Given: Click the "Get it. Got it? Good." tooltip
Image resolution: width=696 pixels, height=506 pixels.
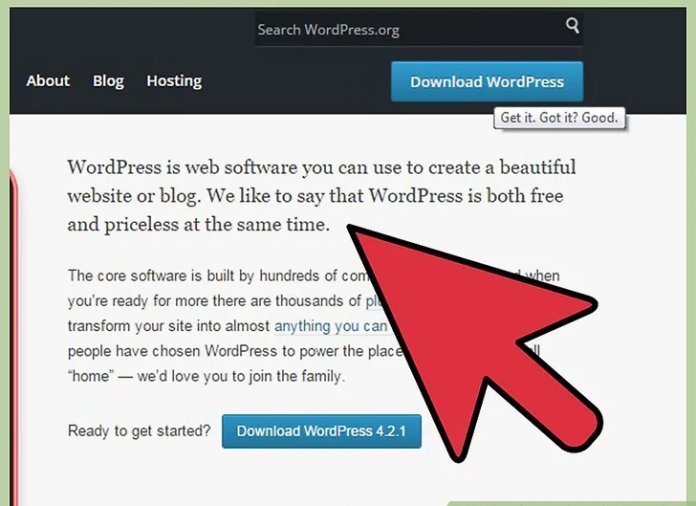Looking at the screenshot, I should (559, 117).
